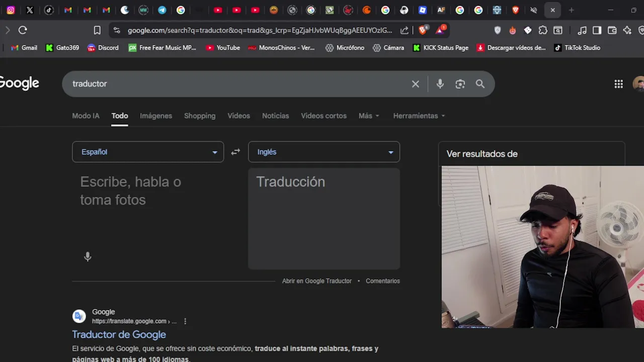Open the Google apps grid

[x=619, y=84]
